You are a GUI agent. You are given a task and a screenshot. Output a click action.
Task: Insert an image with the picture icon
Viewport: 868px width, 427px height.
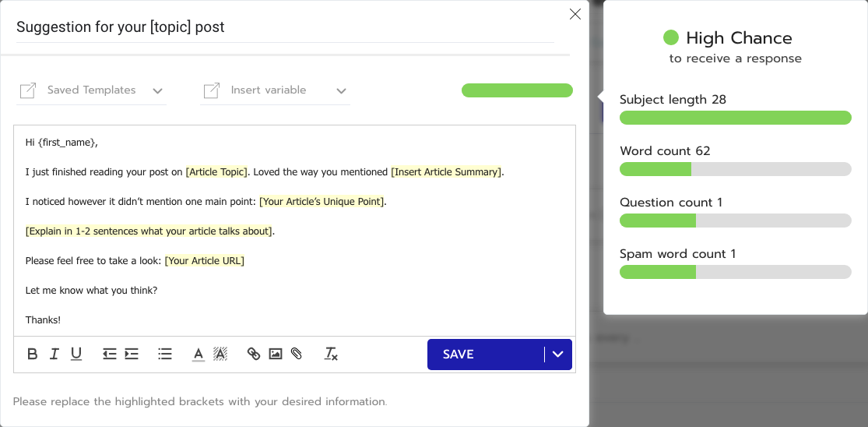pos(275,354)
